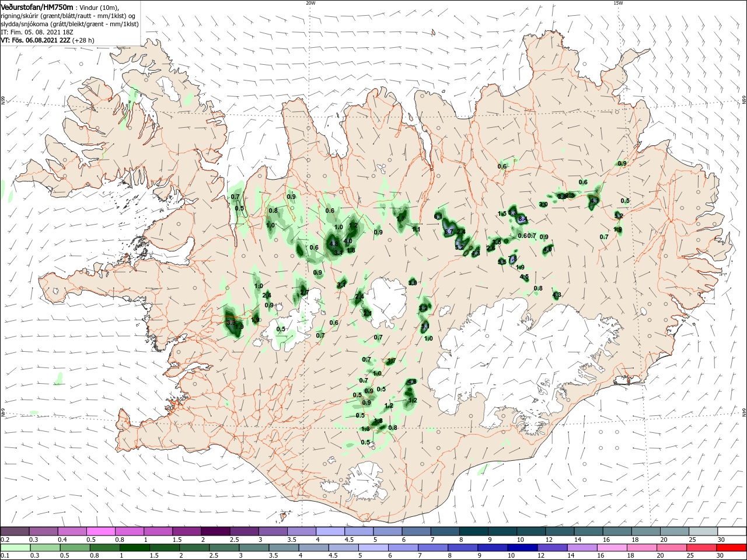Select the 0.3 swatch in lower legend row

tap(44, 548)
